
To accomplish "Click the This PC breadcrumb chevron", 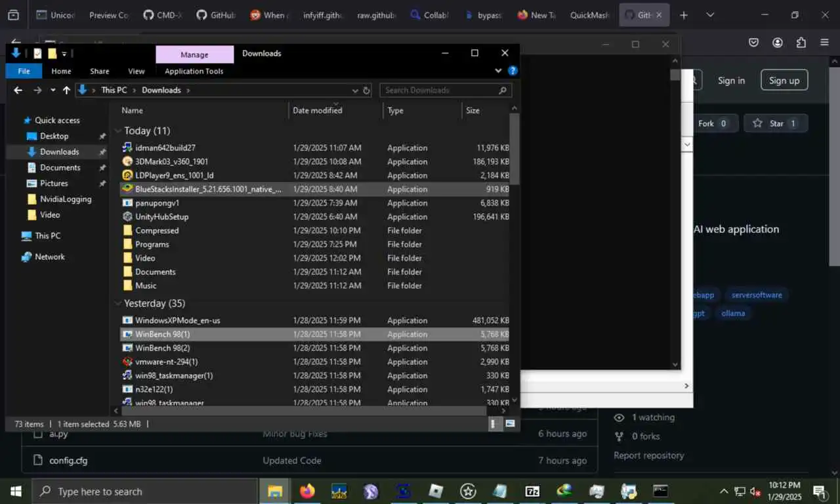I will coord(135,91).
